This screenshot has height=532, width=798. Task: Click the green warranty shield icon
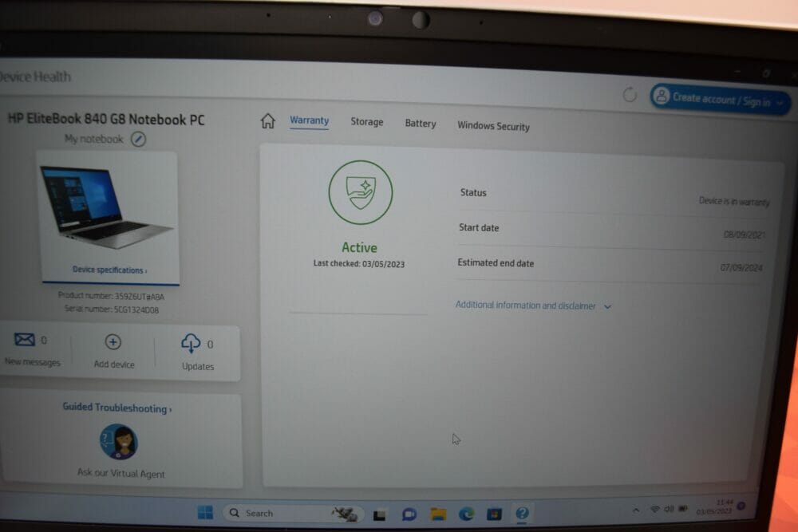click(x=361, y=192)
